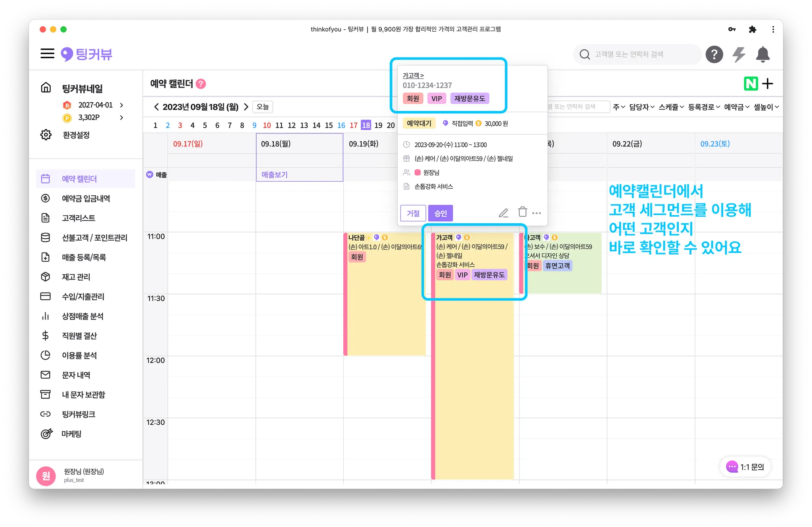This screenshot has width=812, height=527.
Task: Click the help question mark icon
Action: [x=714, y=54]
